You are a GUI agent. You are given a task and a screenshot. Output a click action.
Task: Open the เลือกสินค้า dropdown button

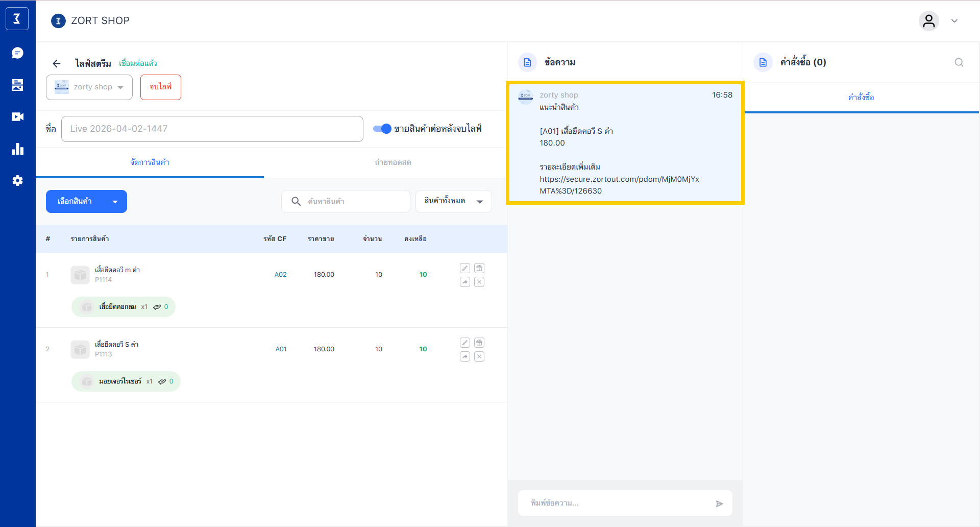pos(86,202)
